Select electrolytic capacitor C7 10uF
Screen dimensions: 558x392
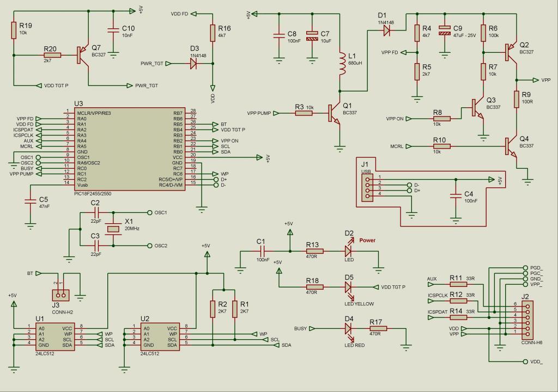tap(312, 35)
